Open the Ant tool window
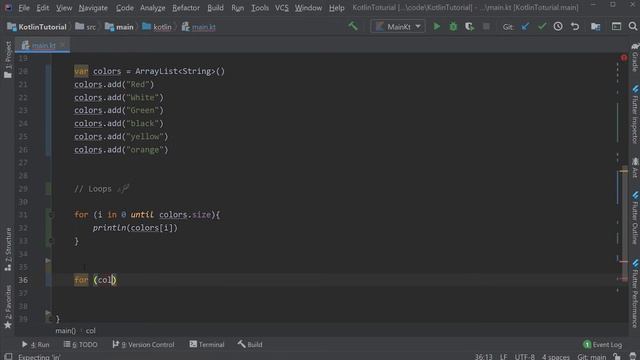This screenshot has width=640, height=360. pos(635,168)
